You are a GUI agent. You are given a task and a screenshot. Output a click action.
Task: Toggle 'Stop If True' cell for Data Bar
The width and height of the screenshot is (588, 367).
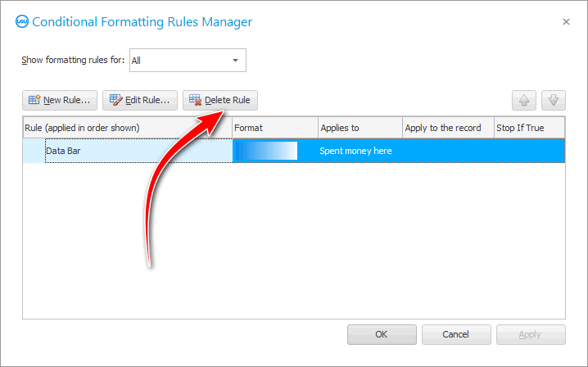tap(529, 151)
